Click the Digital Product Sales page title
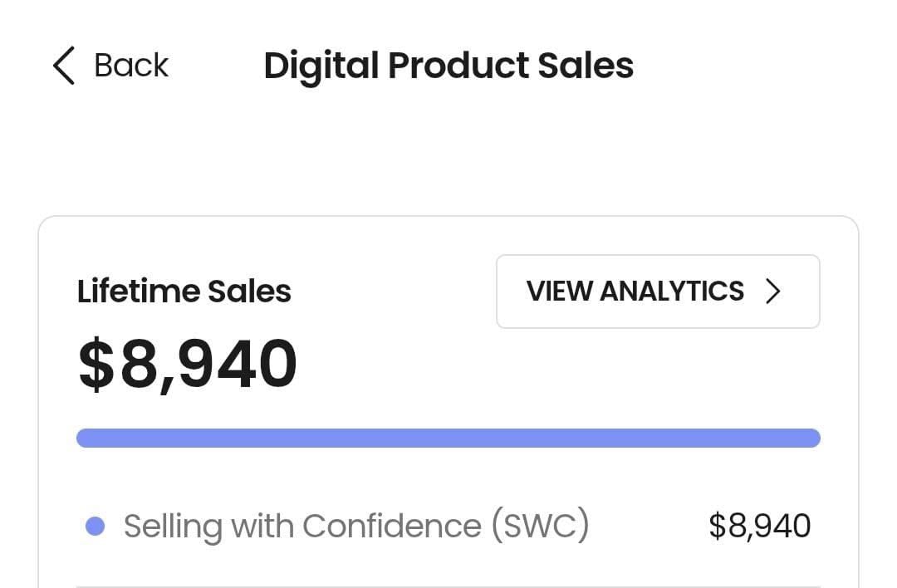This screenshot has height=588, width=897. [x=448, y=65]
